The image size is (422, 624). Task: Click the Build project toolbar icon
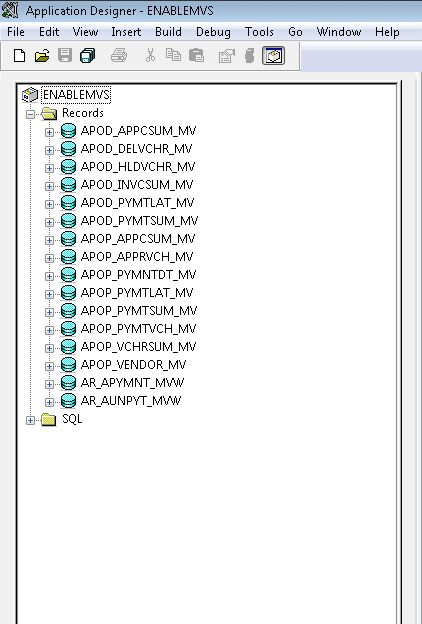click(250, 56)
